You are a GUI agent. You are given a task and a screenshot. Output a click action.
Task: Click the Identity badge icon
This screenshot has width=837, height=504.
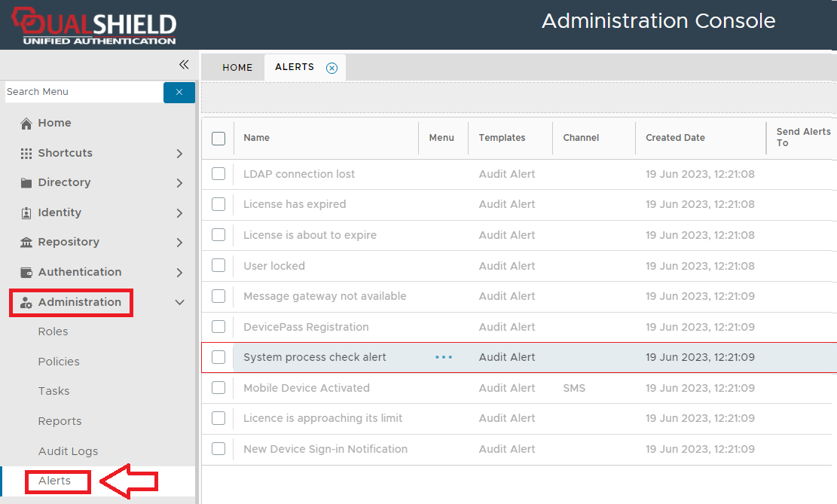point(26,213)
